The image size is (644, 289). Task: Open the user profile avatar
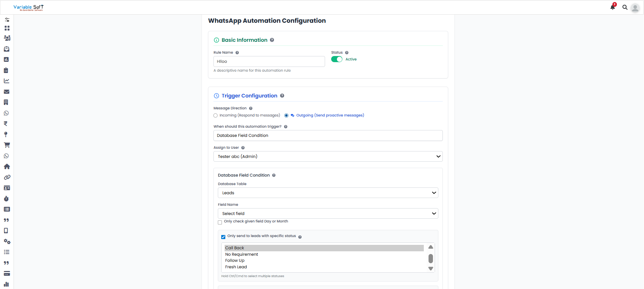635,8
